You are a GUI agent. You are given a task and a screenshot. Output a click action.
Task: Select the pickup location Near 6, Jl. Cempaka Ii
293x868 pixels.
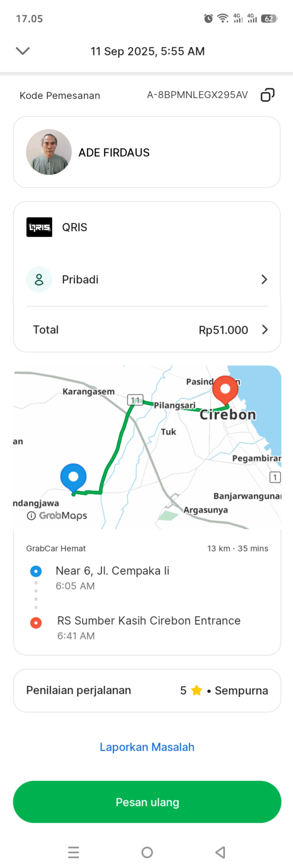pyautogui.click(x=112, y=571)
